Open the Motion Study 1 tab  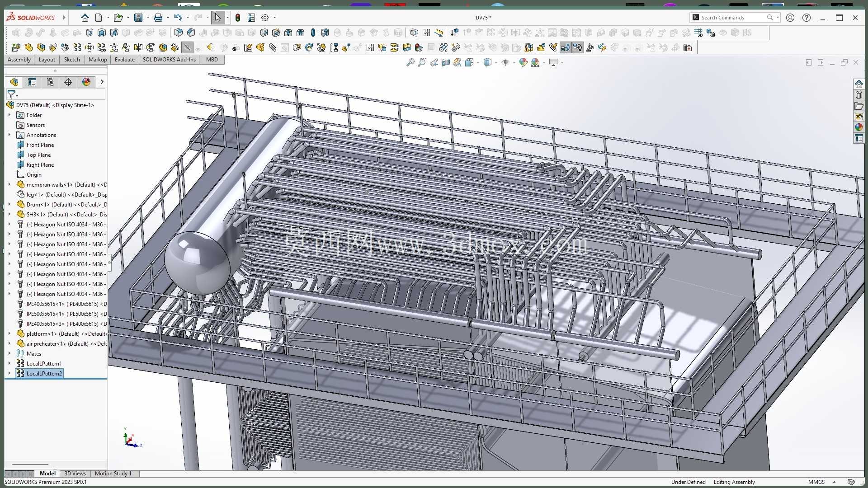coord(113,474)
